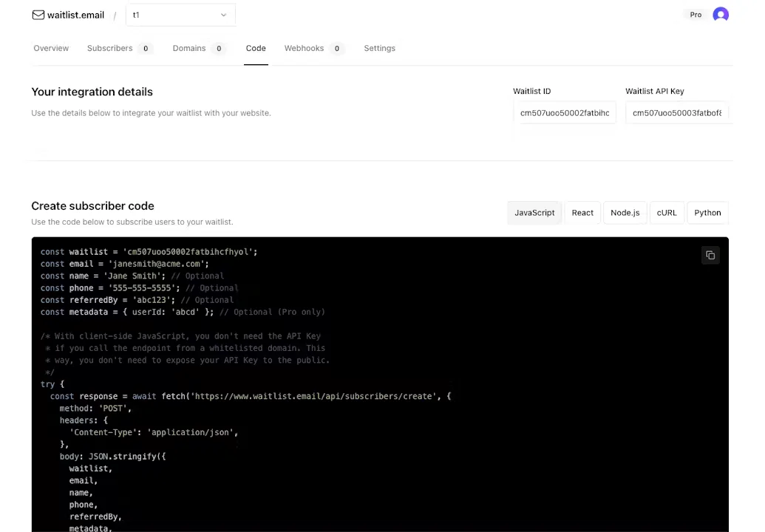The height and width of the screenshot is (532, 765).
Task: Switch to the Overview tab
Action: click(x=50, y=48)
